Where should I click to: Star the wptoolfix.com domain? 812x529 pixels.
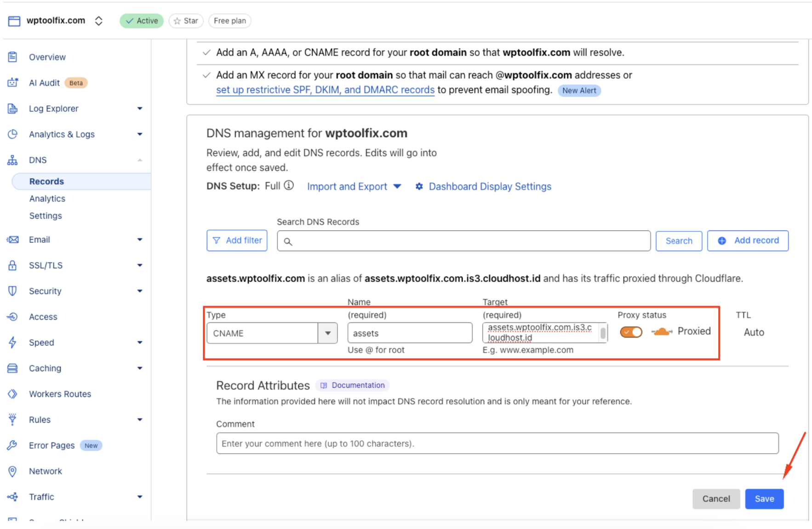tap(186, 21)
